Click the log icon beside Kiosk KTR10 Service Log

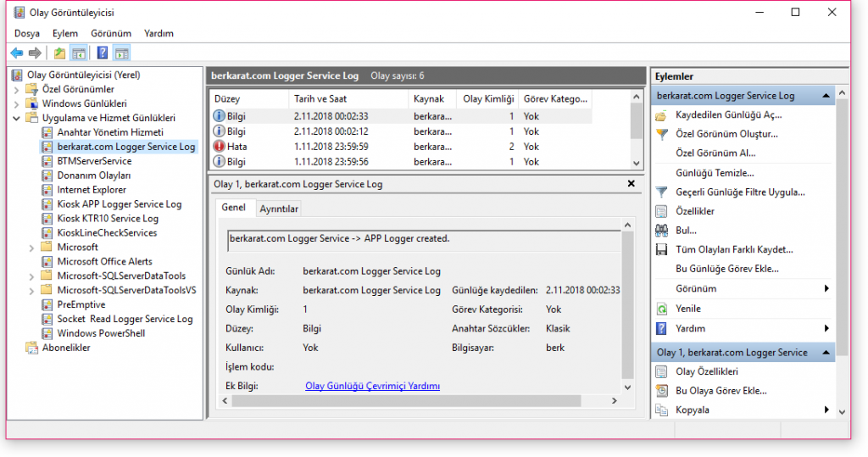47,218
